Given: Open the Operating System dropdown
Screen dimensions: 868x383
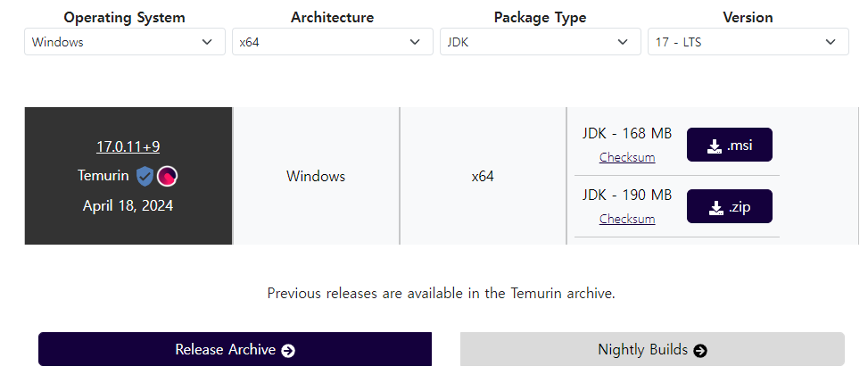Looking at the screenshot, I should click(125, 42).
